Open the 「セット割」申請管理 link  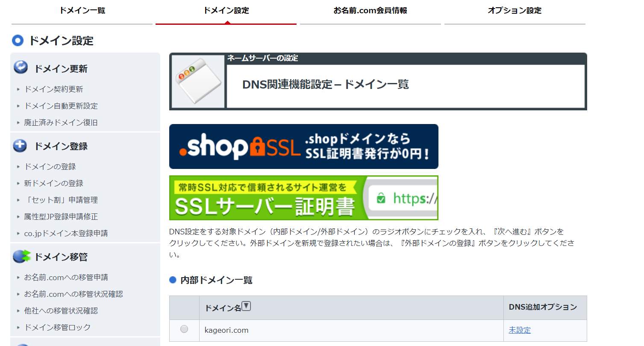[x=61, y=200]
